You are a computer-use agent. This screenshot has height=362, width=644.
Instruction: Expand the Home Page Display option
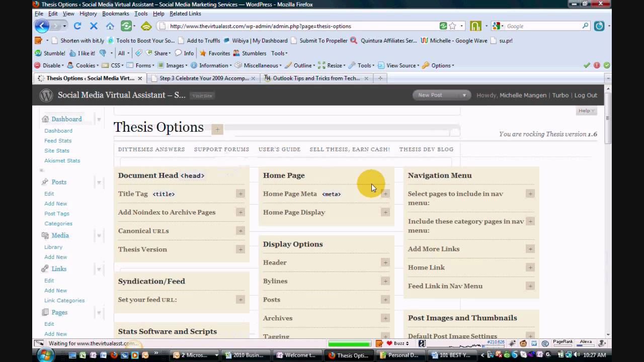click(385, 212)
